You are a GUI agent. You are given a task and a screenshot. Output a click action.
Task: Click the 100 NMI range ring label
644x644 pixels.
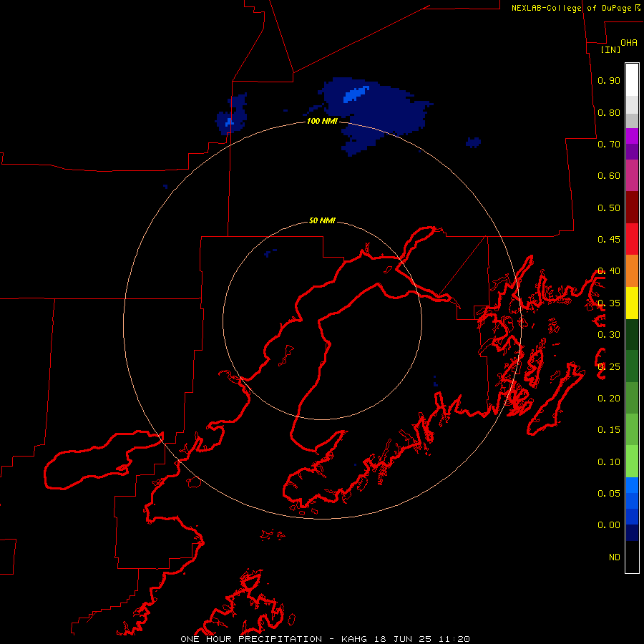323,121
